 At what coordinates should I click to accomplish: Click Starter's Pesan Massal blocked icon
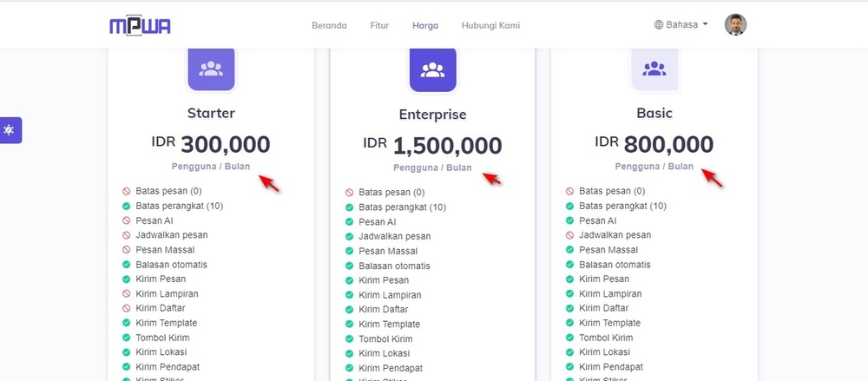click(126, 250)
